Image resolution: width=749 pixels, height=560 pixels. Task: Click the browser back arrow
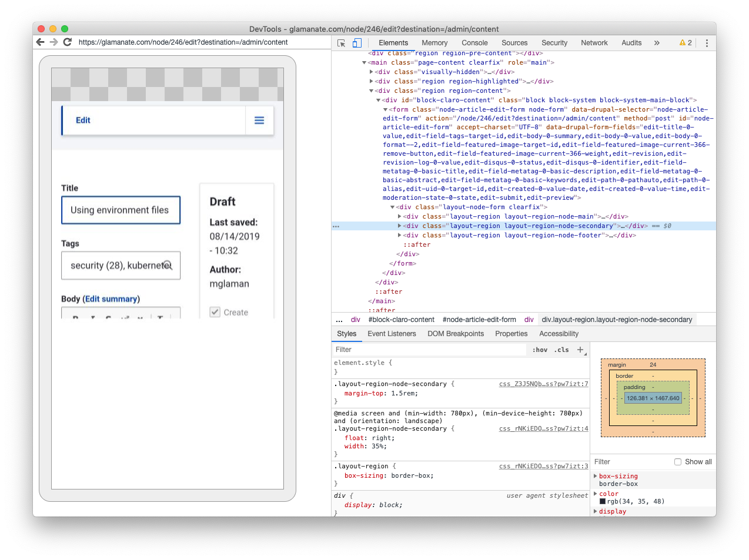tap(40, 42)
